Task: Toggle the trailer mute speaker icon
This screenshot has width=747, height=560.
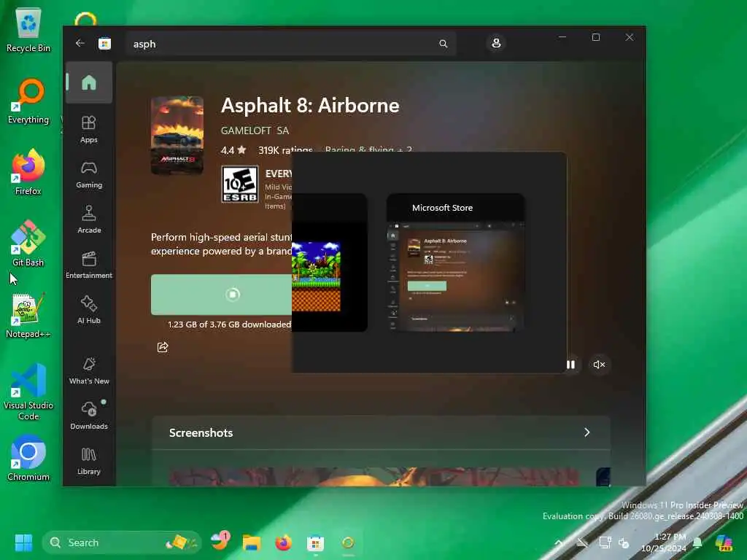Action: 600,365
